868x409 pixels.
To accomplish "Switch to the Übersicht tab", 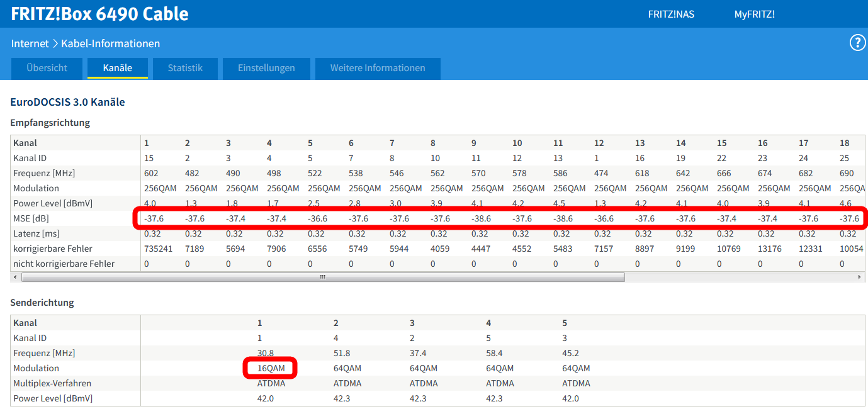I will 47,68.
